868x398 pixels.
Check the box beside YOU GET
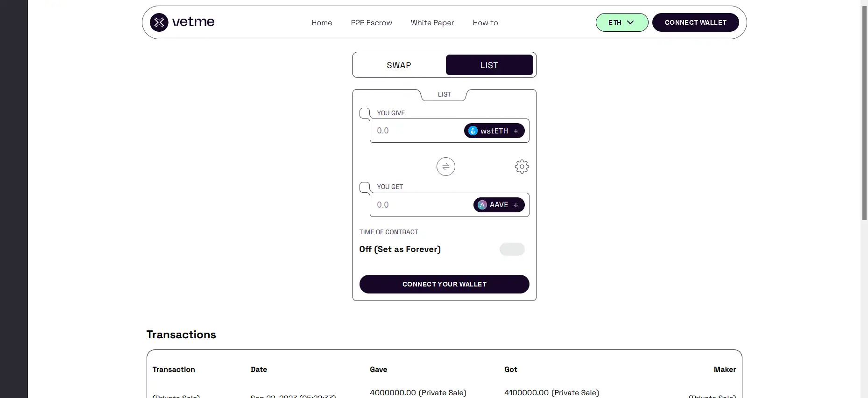click(365, 187)
